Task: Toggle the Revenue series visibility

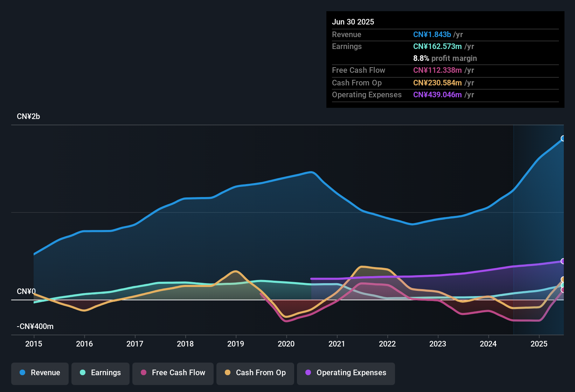Action: (x=40, y=373)
